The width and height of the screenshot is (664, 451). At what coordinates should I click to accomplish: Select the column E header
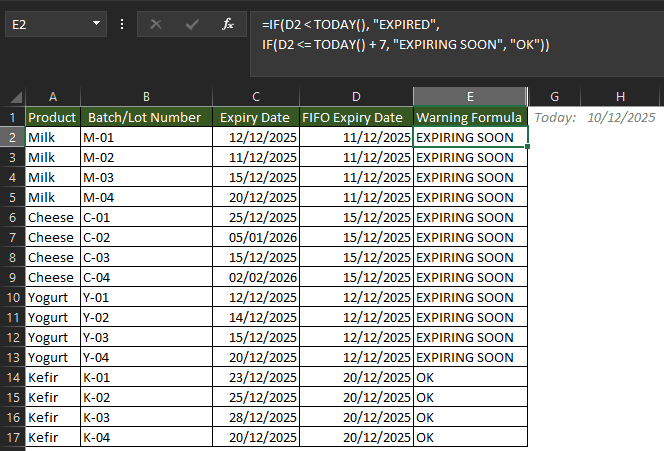pyautogui.click(x=469, y=97)
